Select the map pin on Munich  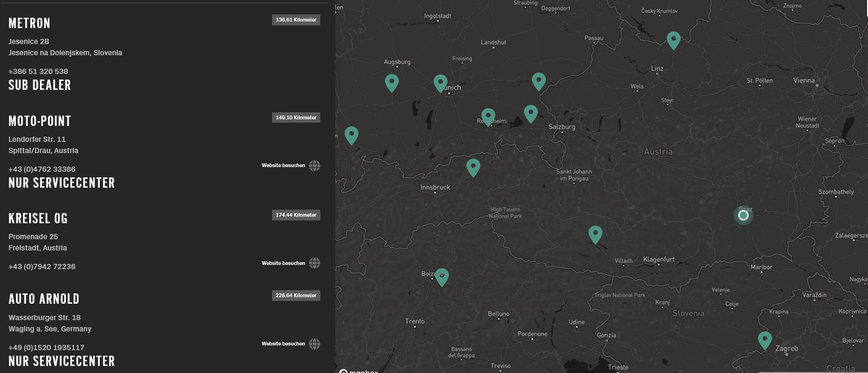440,83
